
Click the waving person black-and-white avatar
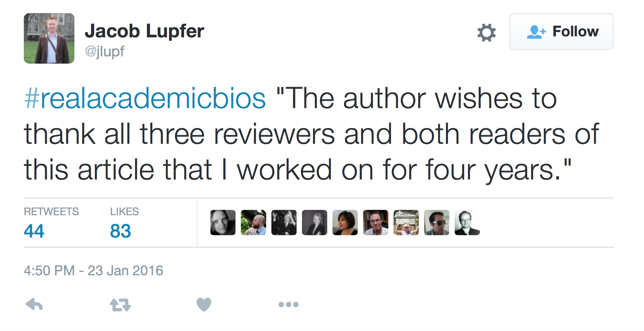coord(284,223)
